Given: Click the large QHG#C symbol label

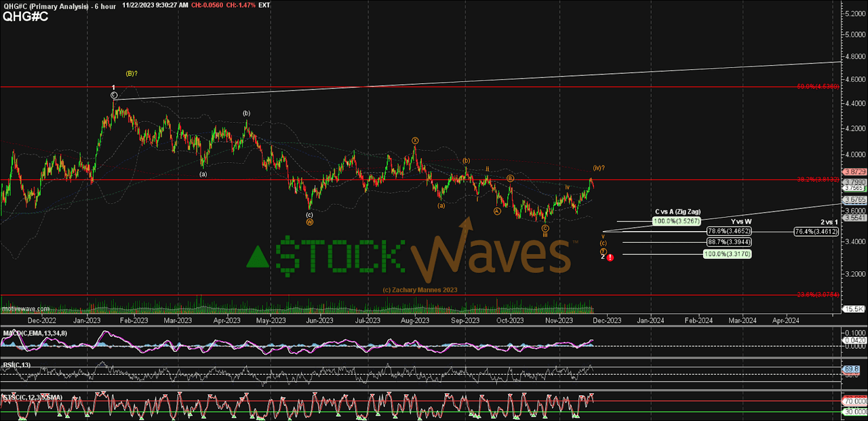Looking at the screenshot, I should pyautogui.click(x=25, y=17).
